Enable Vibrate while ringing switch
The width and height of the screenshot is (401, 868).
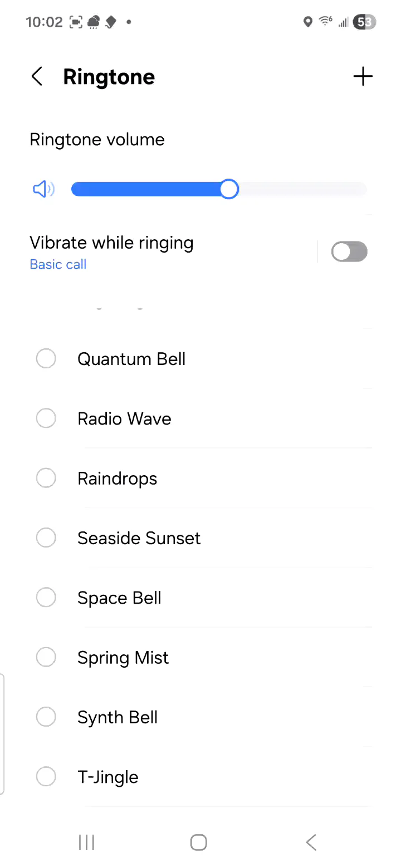[349, 251]
